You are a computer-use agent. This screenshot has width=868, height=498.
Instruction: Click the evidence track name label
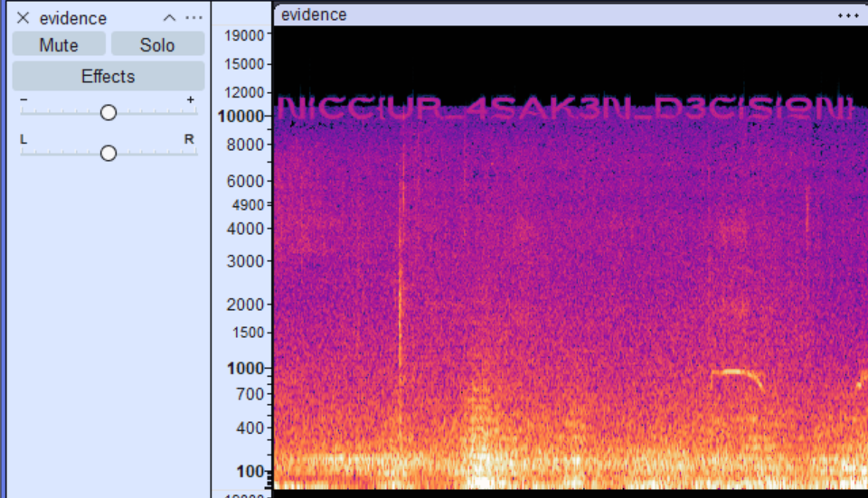coord(72,18)
